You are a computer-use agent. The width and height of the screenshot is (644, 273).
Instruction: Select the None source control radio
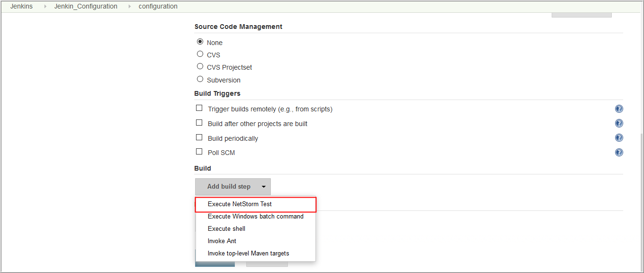pos(200,42)
